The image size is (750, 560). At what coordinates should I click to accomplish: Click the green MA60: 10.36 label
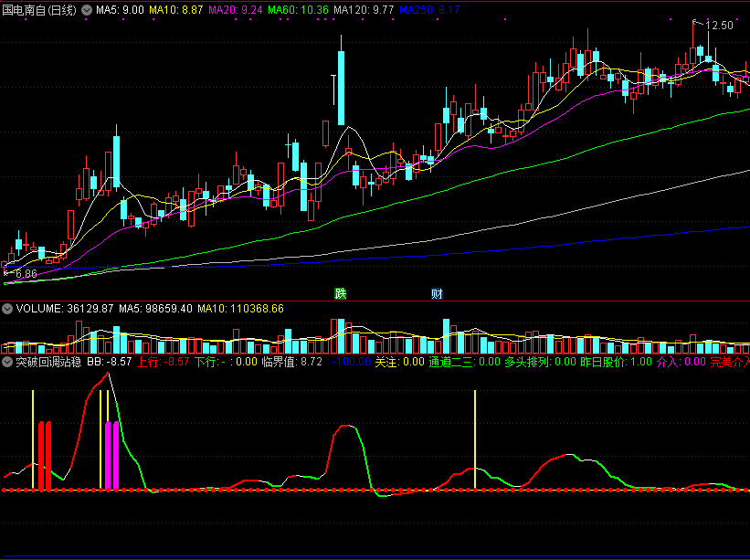coord(298,10)
